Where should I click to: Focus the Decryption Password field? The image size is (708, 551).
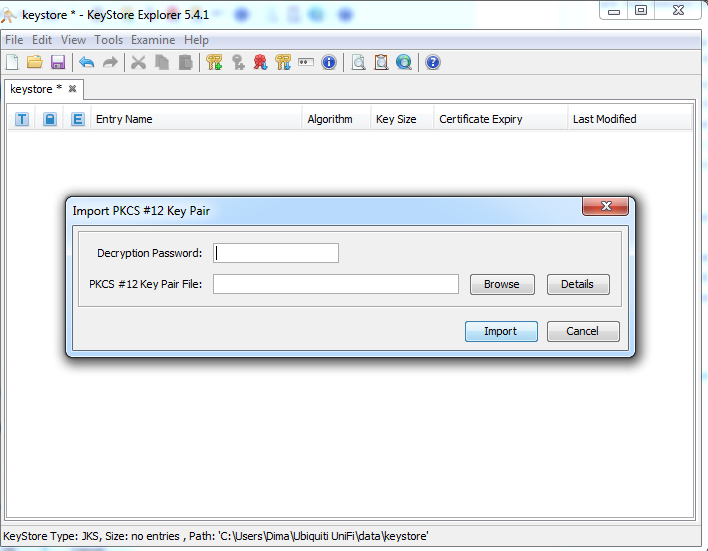276,253
